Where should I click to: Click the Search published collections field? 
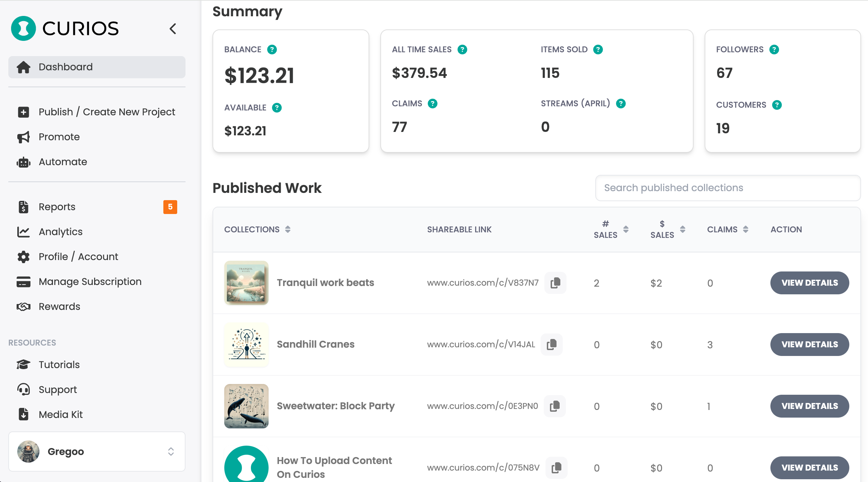(727, 188)
